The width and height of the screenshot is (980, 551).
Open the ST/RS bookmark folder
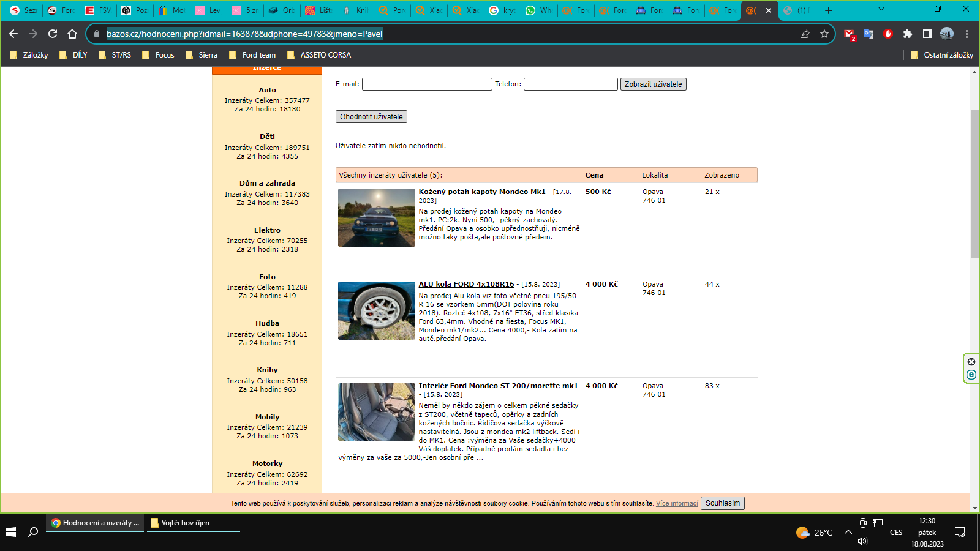115,55
